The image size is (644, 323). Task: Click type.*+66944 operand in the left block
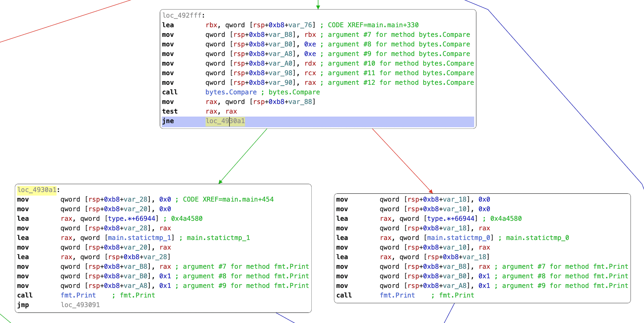click(x=132, y=219)
